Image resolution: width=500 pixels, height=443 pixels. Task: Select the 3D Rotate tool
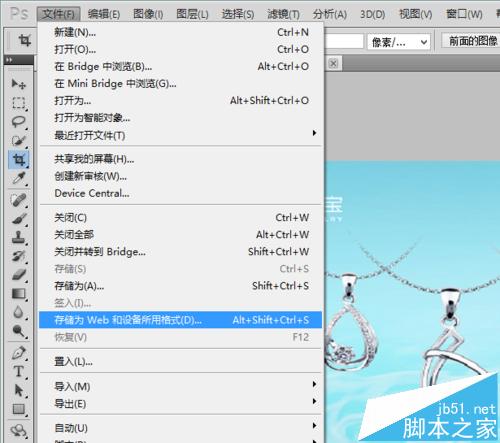pyautogui.click(x=19, y=430)
